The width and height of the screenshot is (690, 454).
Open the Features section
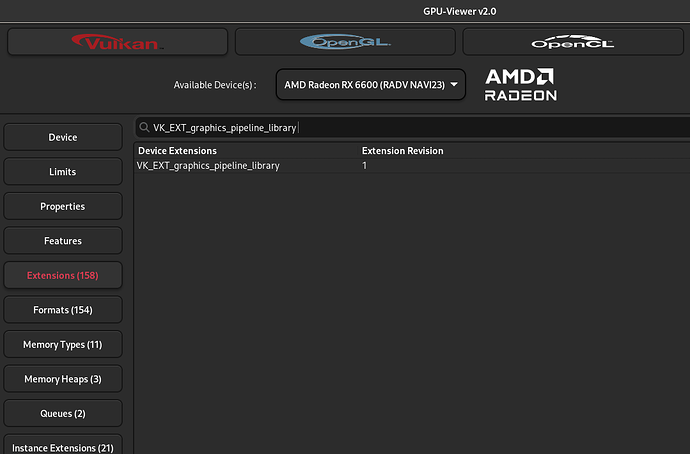click(x=63, y=241)
